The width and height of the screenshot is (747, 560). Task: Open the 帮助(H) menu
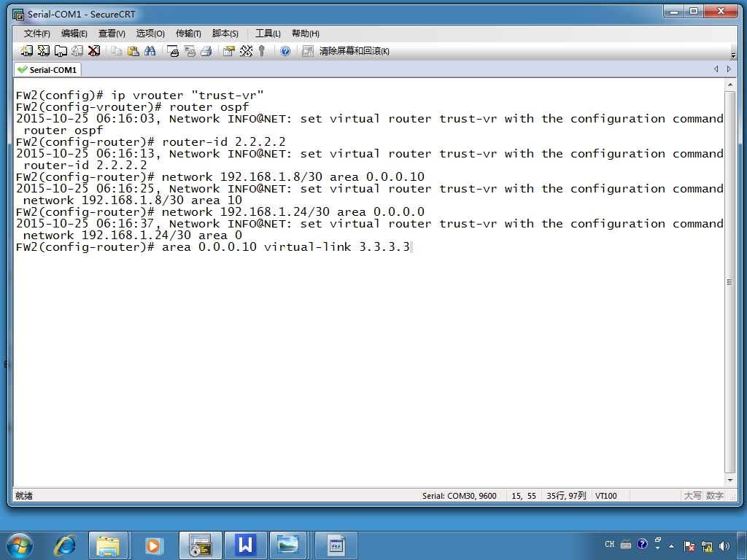point(306,34)
